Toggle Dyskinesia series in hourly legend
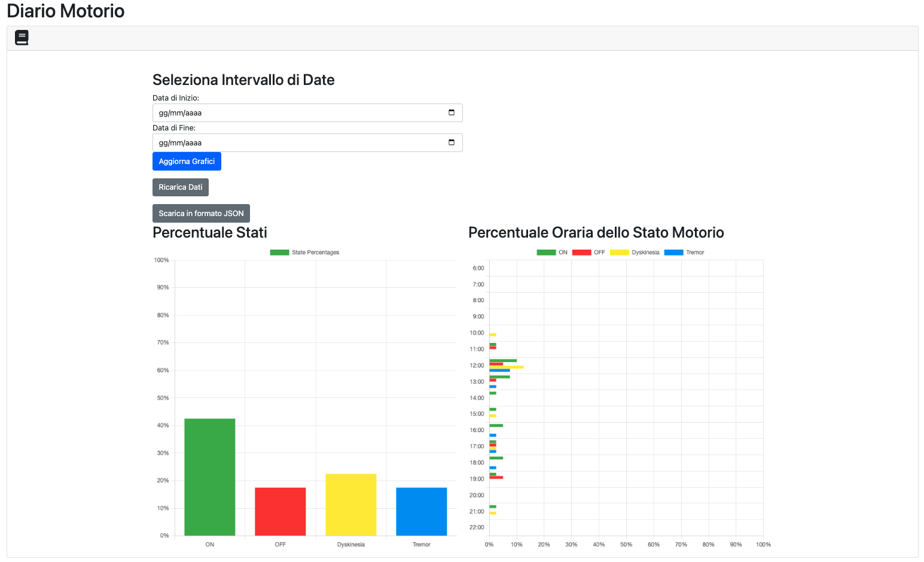Image resolution: width=924 pixels, height=562 pixels. (x=619, y=253)
